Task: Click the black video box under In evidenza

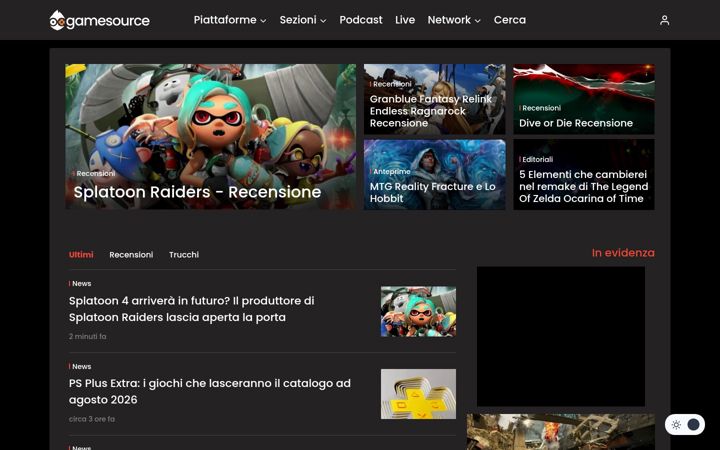Action: point(561,336)
